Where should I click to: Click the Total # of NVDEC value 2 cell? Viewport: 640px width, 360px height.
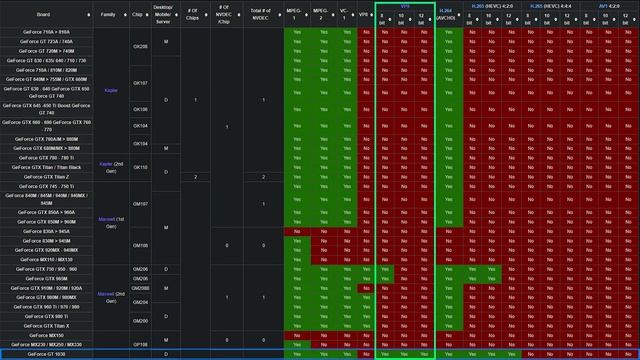pyautogui.click(x=263, y=177)
